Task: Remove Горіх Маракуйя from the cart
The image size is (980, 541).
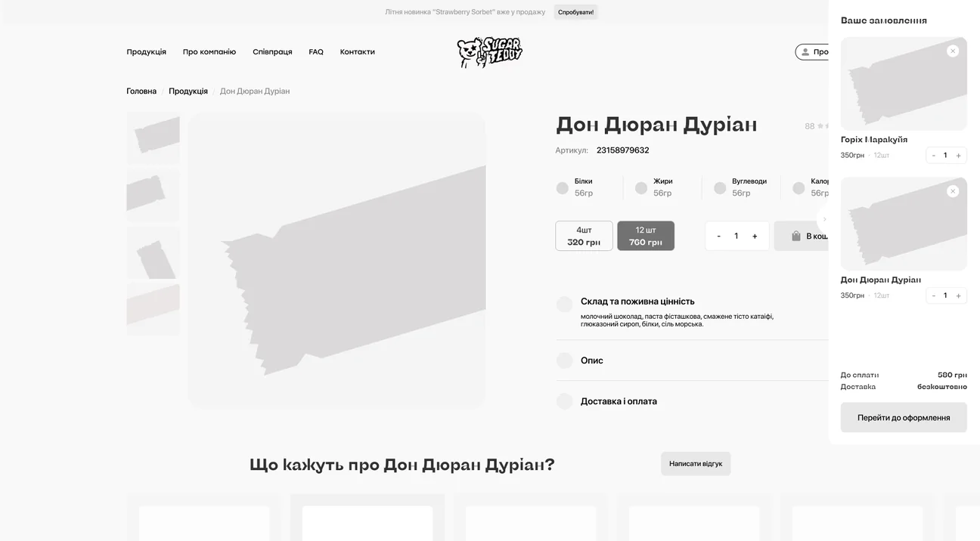Action: pyautogui.click(x=953, y=51)
